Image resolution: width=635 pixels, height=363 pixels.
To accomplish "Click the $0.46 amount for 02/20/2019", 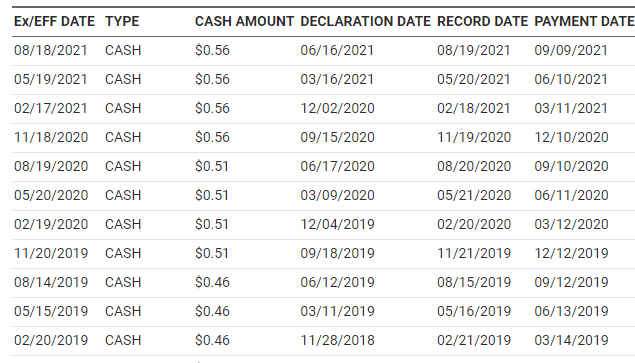I will [212, 340].
